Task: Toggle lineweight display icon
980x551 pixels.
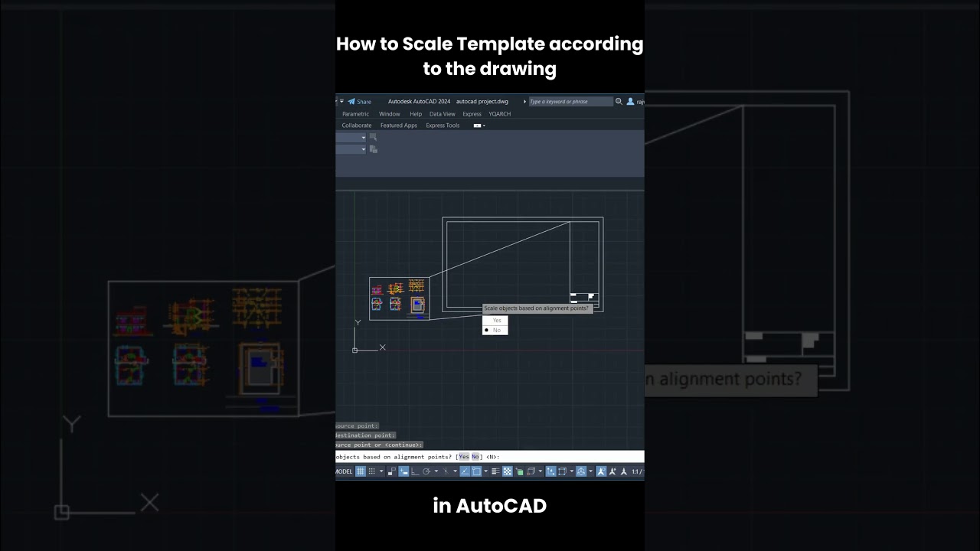Action: [495, 471]
